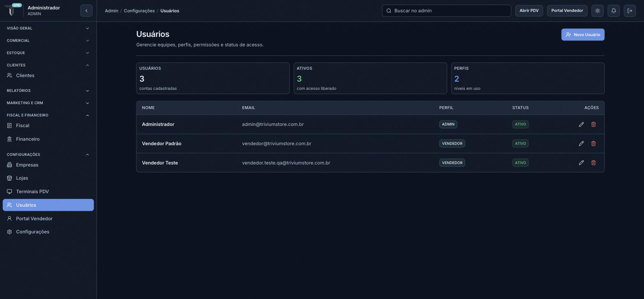This screenshot has width=644, height=299.
Task: Click the vendedor.teste.qa@triviumstore.com.br email
Action: coord(286,163)
